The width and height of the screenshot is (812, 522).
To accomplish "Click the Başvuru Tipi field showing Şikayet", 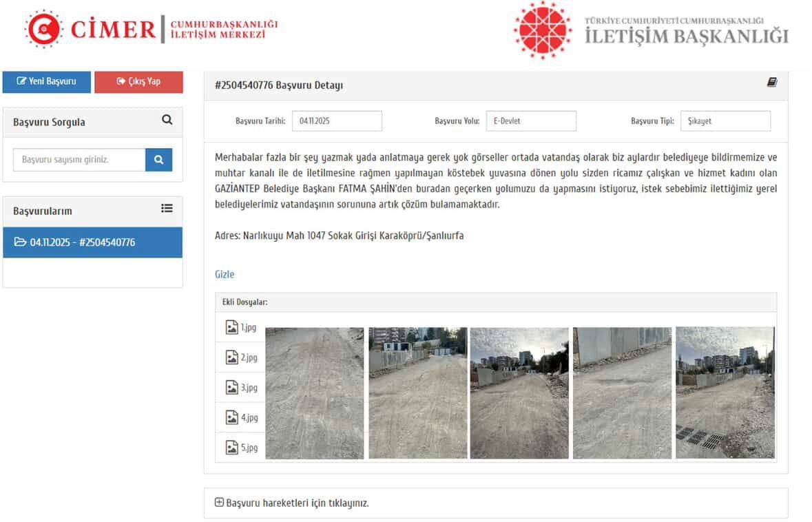I will click(725, 121).
